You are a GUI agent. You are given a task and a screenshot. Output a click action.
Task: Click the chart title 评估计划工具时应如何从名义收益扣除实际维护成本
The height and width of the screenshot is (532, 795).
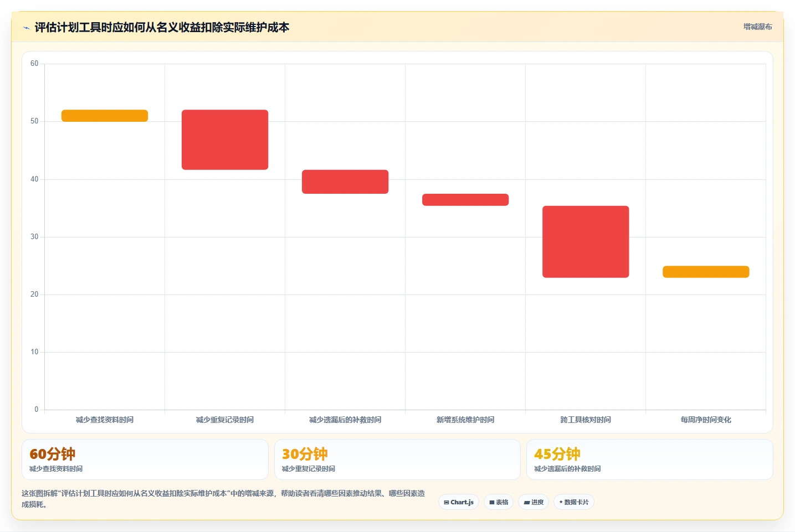pos(162,28)
